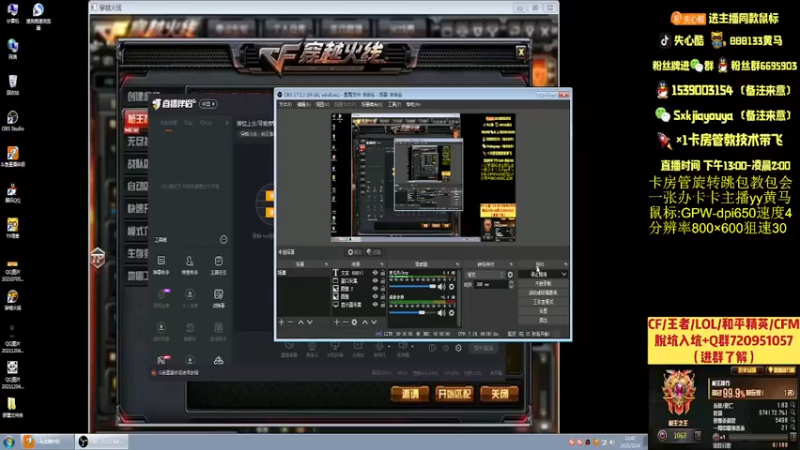Open 设置 from OBS controls

tap(543, 311)
